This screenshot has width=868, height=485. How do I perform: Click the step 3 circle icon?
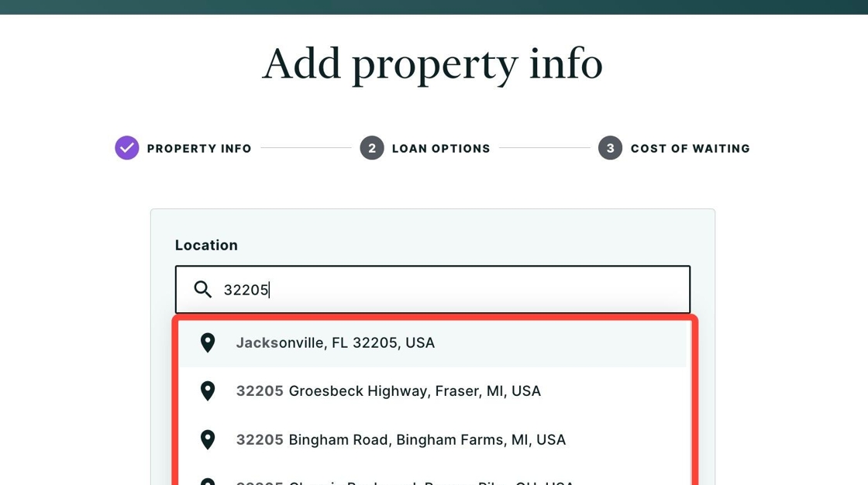(610, 148)
